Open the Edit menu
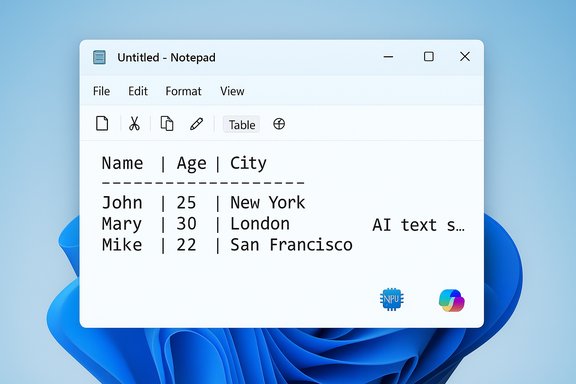The height and width of the screenshot is (384, 576). pos(138,91)
